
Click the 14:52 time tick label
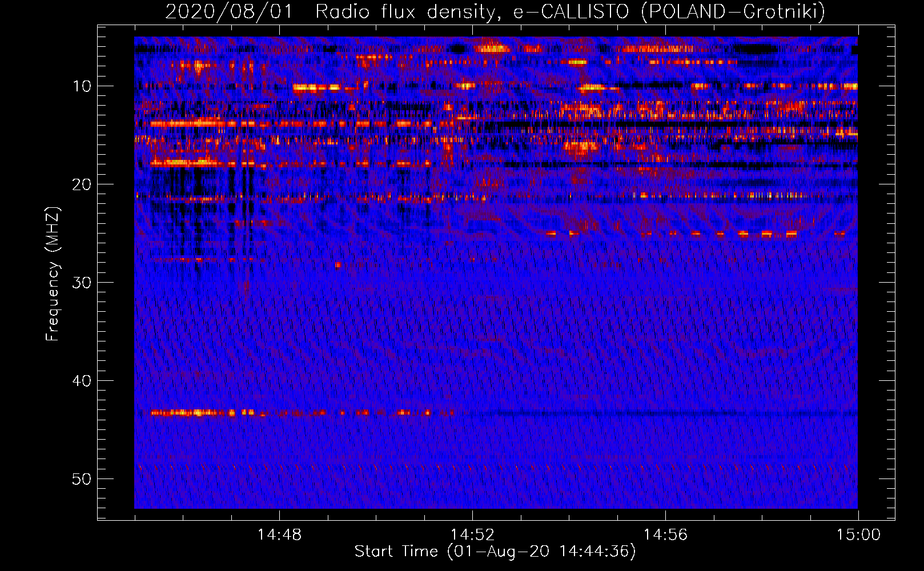472,535
